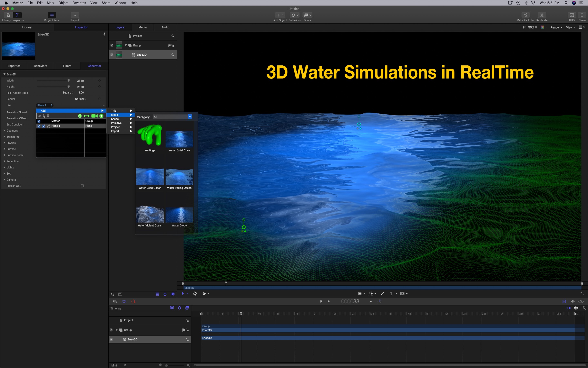Toggle first checkbox on Plane 1 row
588x368 pixels.
click(39, 126)
